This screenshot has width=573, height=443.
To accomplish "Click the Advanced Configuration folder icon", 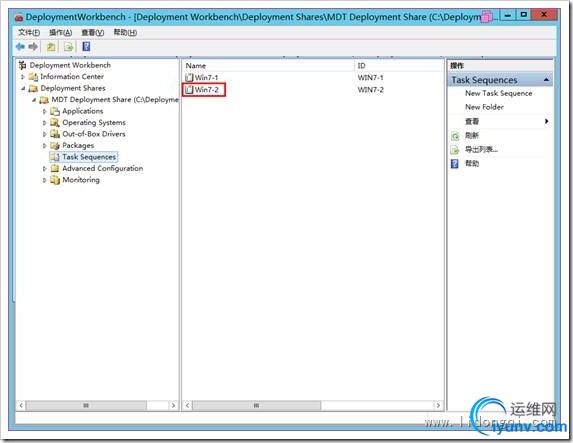I will [x=55, y=168].
